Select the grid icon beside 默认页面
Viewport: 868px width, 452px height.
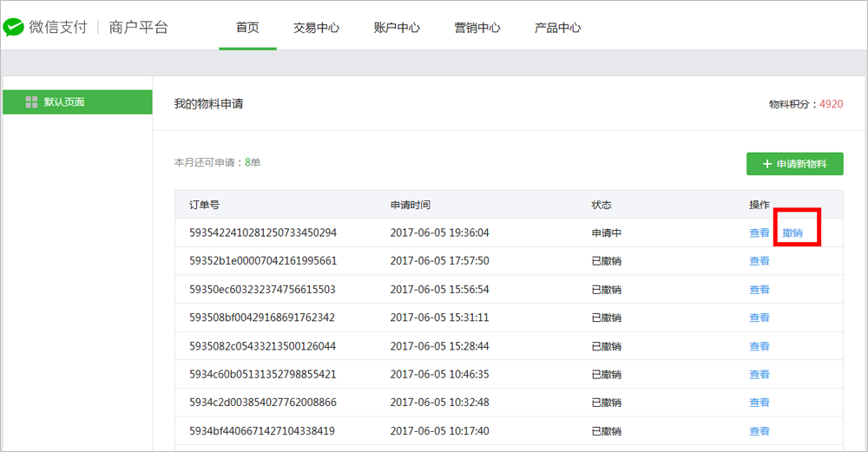point(31,102)
